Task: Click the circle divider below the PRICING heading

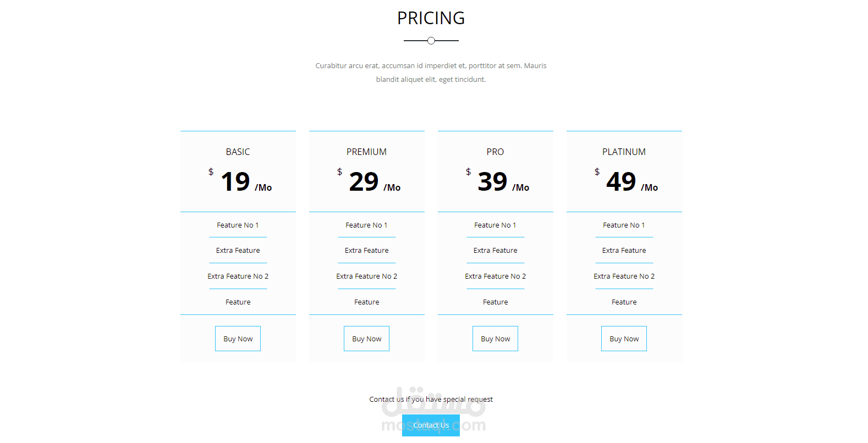Action: pos(431,41)
